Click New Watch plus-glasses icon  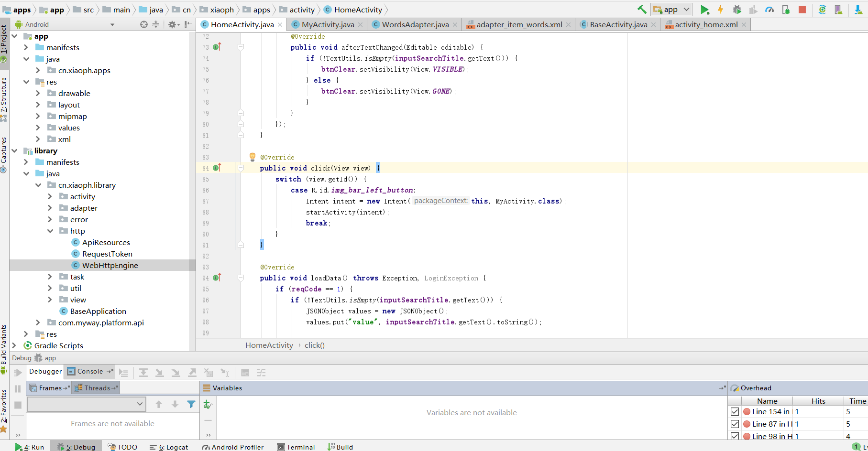point(208,404)
